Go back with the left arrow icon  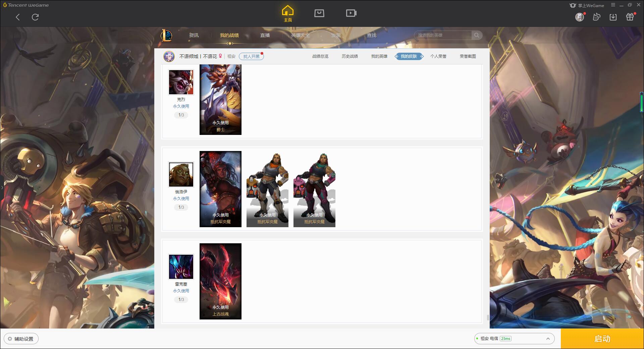coord(18,17)
